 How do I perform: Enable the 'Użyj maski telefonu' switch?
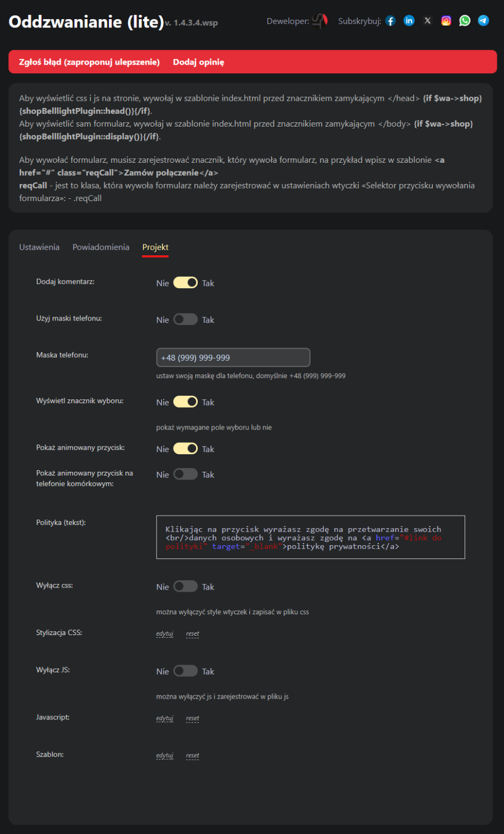185,319
